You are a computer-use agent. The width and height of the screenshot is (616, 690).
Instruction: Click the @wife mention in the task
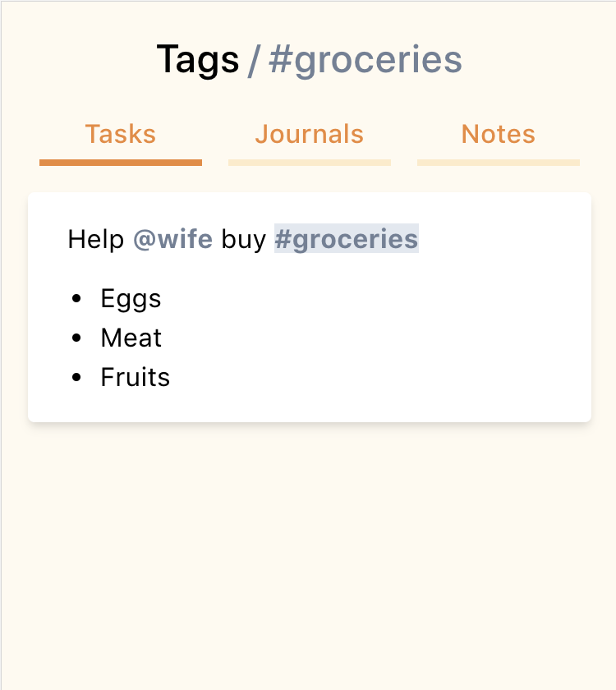pos(172,239)
